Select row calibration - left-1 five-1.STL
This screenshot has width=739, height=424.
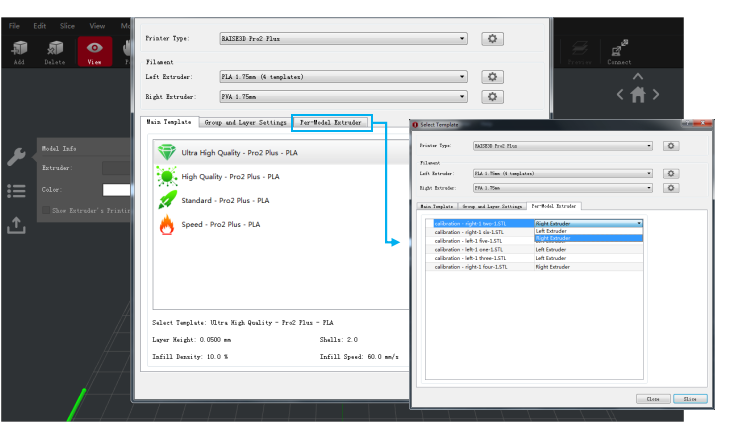(x=479, y=241)
